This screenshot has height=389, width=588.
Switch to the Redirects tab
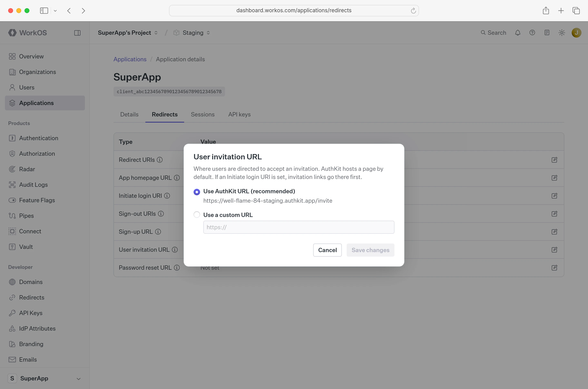point(165,114)
